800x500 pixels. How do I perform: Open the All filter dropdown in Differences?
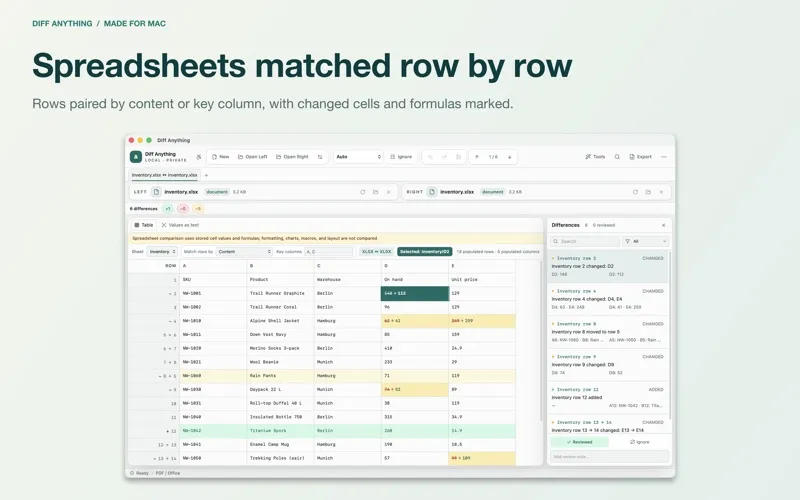645,241
